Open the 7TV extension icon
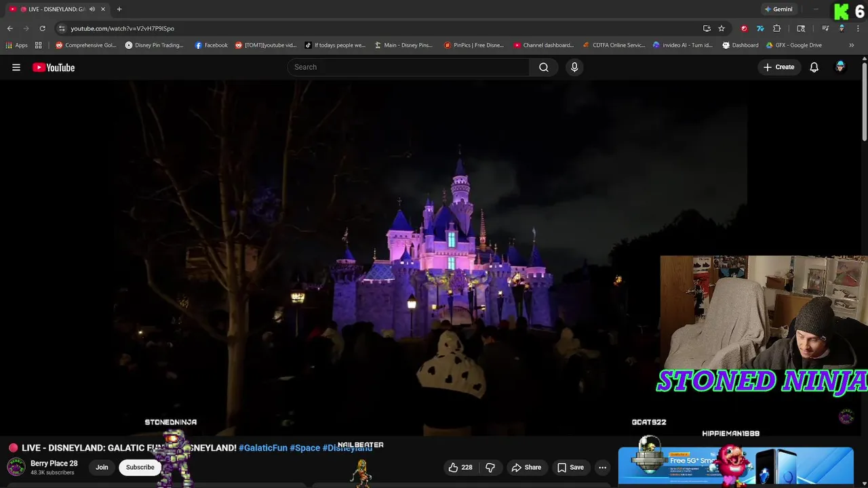The height and width of the screenshot is (488, 868). (760, 28)
